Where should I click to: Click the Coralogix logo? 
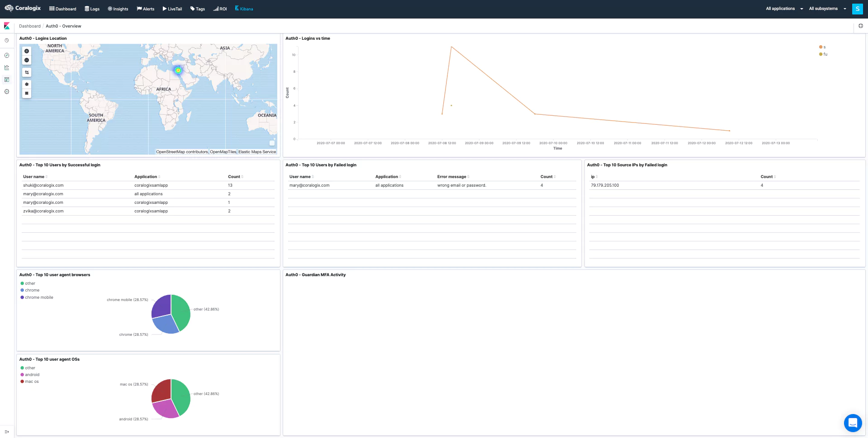(23, 8)
